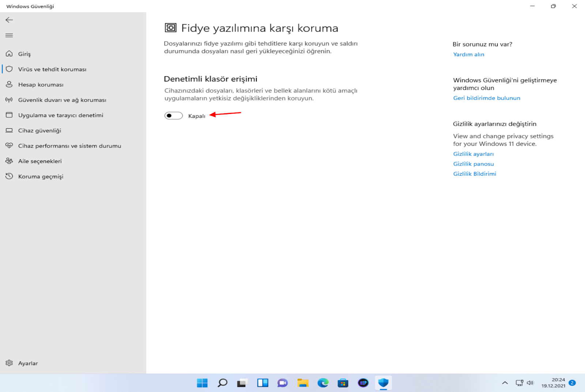Click the window icon for Uygulama ve tarayıcı denetimi
Image resolution: width=585 pixels, height=392 pixels.
click(9, 115)
